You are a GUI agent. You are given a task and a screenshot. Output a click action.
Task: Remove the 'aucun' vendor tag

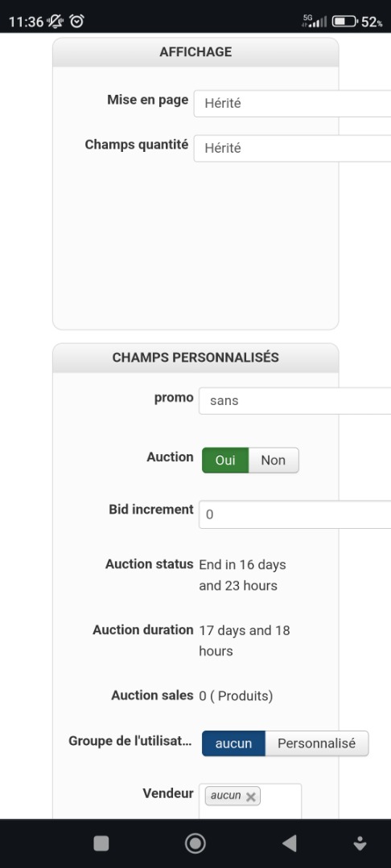(x=250, y=796)
